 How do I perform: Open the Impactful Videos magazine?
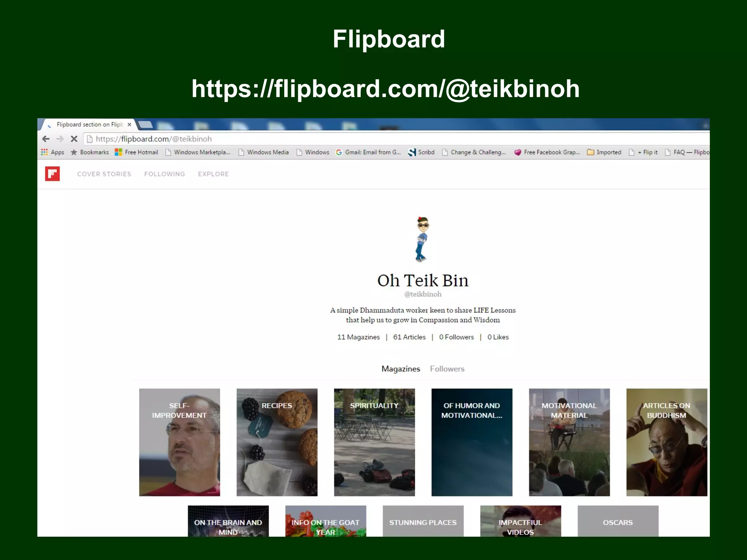coord(520,521)
